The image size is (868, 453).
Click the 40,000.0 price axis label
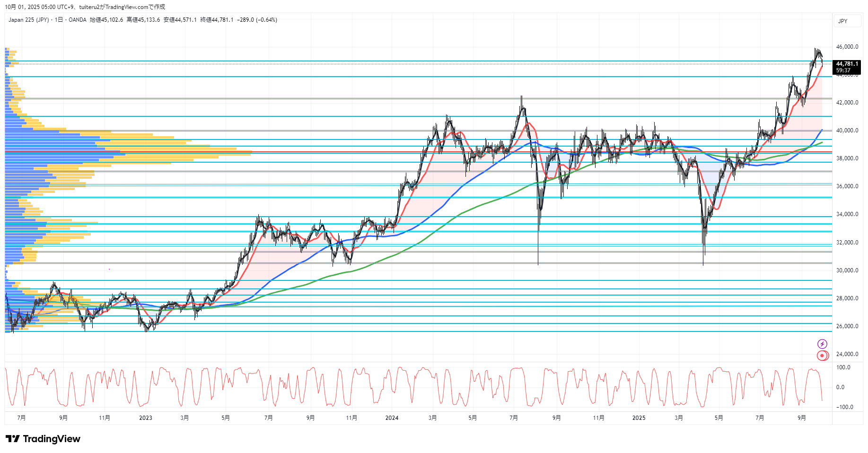[x=847, y=131]
